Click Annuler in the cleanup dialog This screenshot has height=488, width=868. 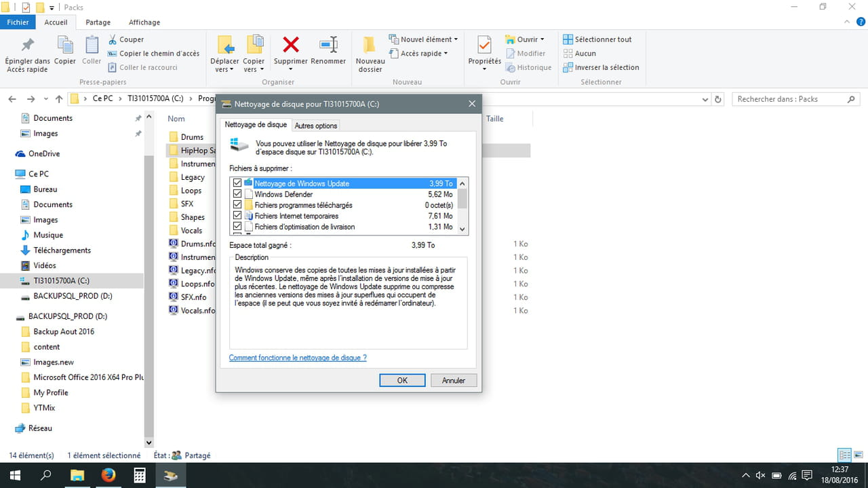(x=454, y=380)
